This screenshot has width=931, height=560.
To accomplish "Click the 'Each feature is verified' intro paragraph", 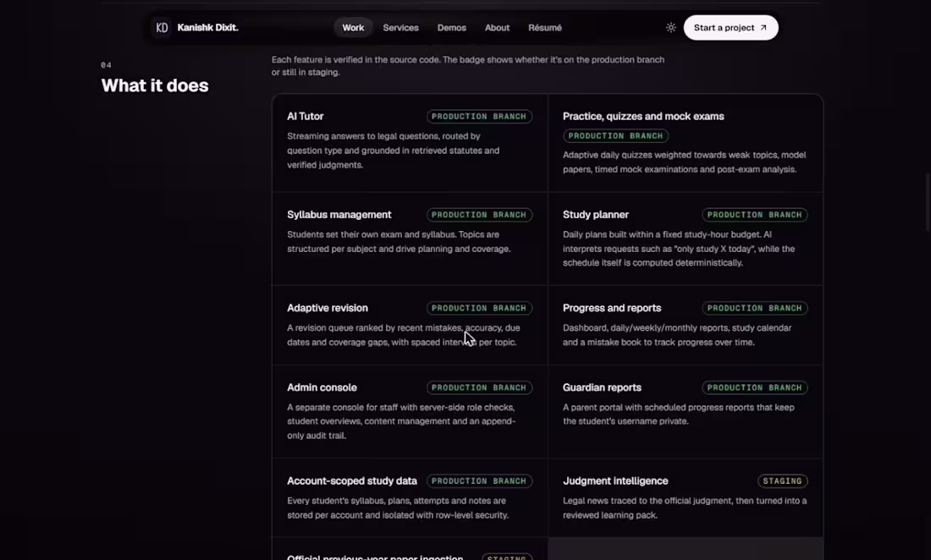I will pos(468,66).
